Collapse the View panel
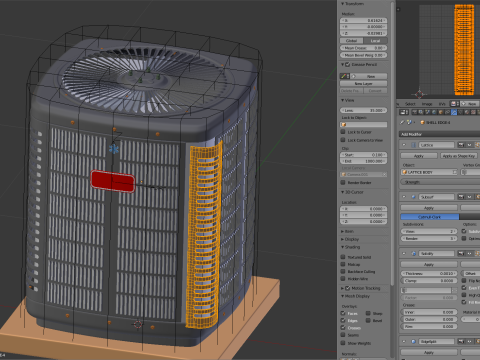 coord(342,100)
